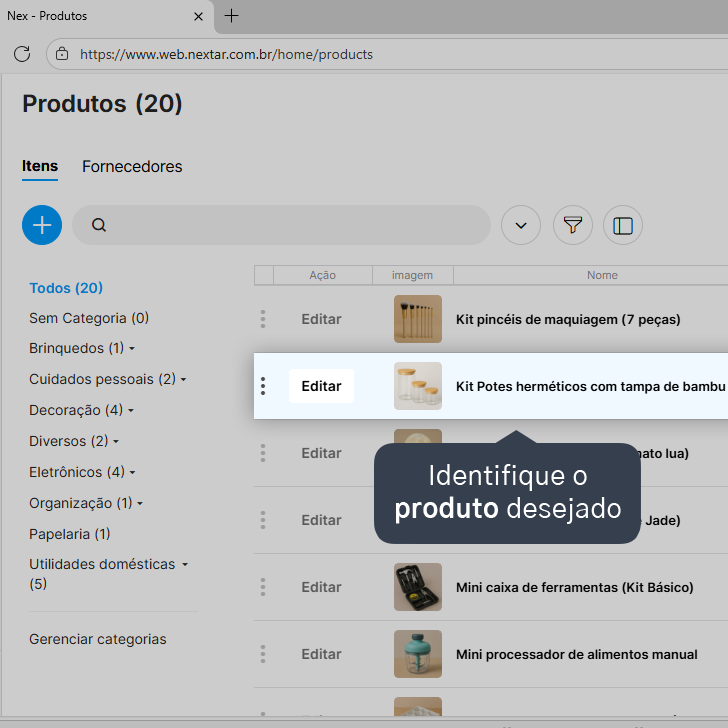Viewport: 728px width, 728px height.
Task: Open the three-dot menu of the Jade row
Action: coord(263,520)
